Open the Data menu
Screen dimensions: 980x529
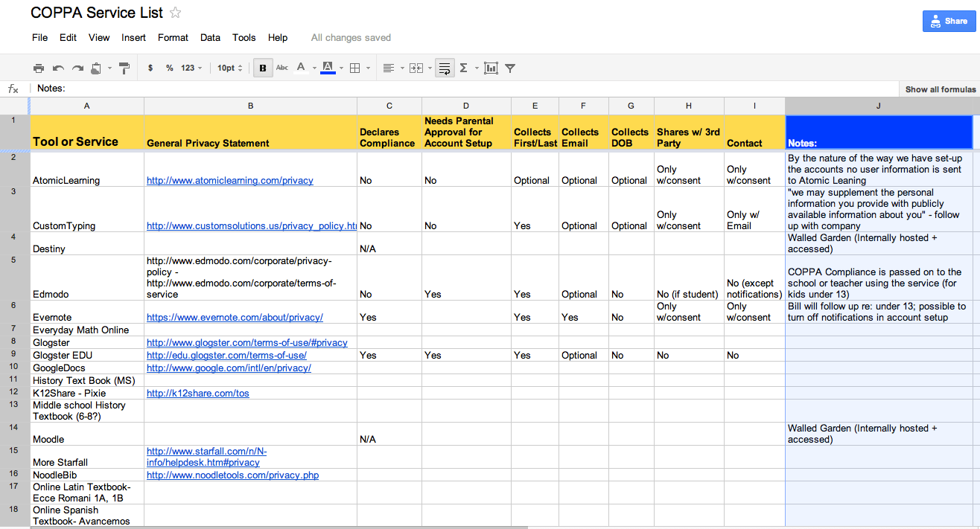pos(210,37)
